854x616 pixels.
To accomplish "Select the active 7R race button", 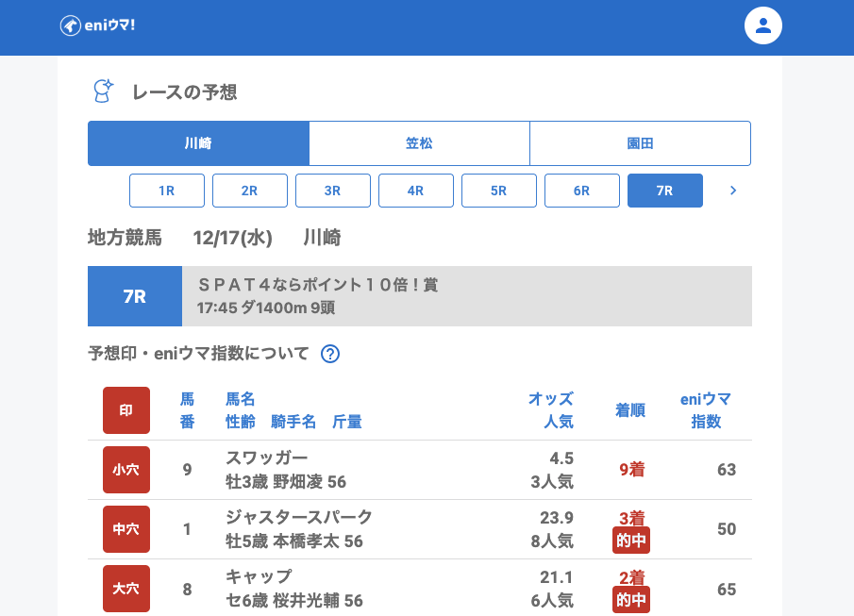I will point(665,191).
